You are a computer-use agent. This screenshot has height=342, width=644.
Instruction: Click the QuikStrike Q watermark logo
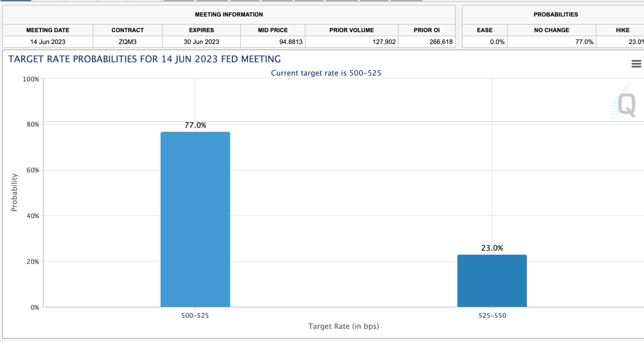click(x=626, y=105)
